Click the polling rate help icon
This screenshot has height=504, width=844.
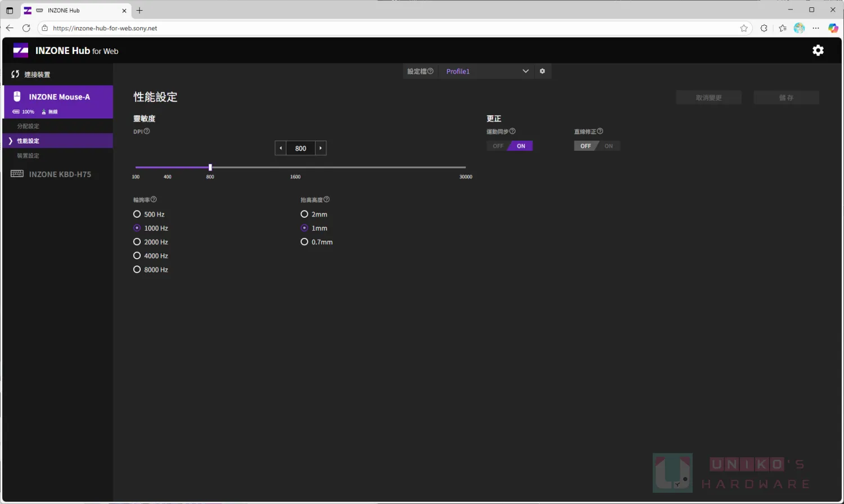point(154,200)
